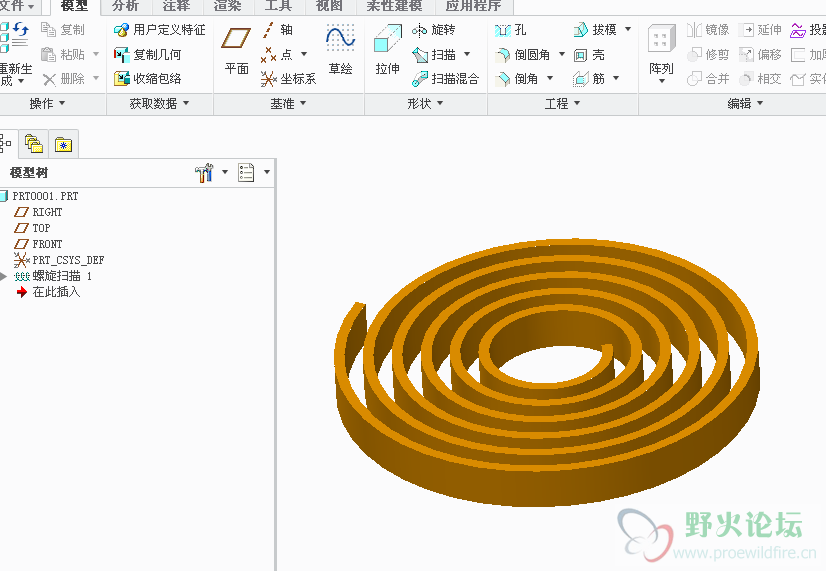The height and width of the screenshot is (571, 826).
Task: Select the RIGHT datum plane
Action: tap(38, 212)
